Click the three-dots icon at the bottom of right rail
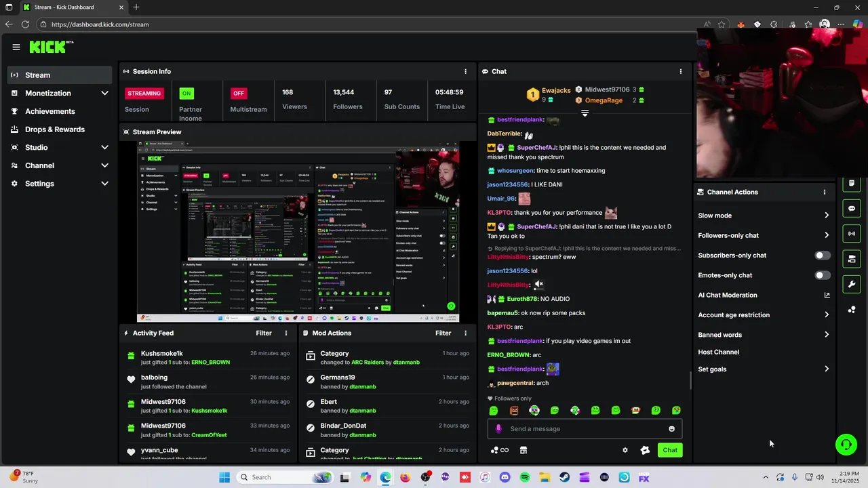 [x=852, y=310]
